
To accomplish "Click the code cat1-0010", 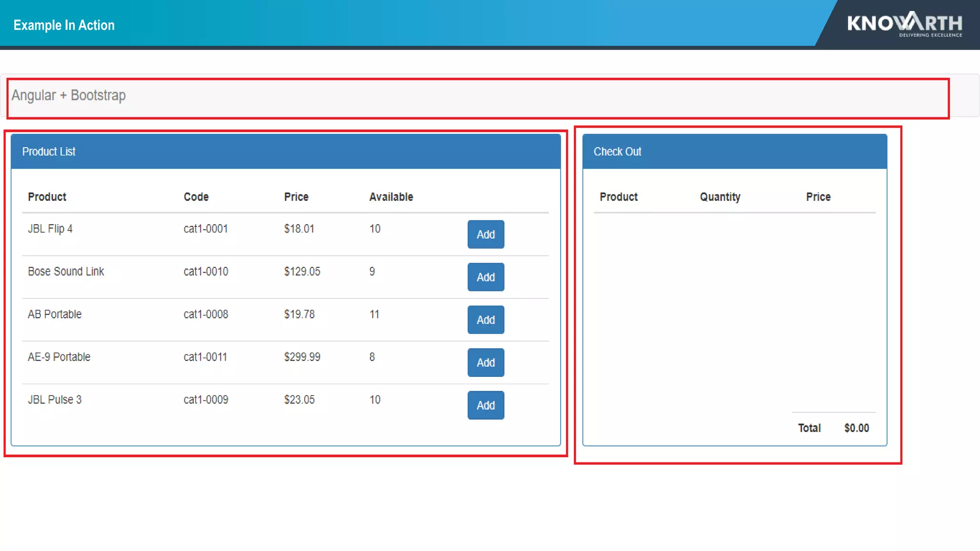I will point(206,271).
